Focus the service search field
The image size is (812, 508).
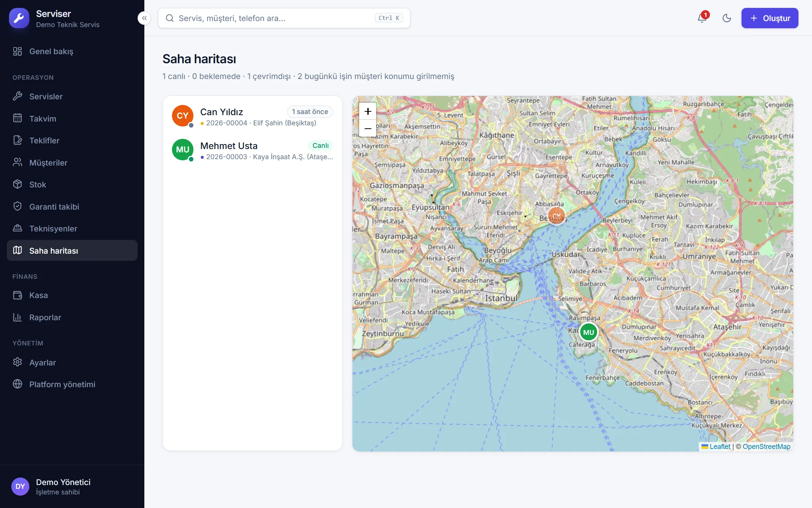284,18
